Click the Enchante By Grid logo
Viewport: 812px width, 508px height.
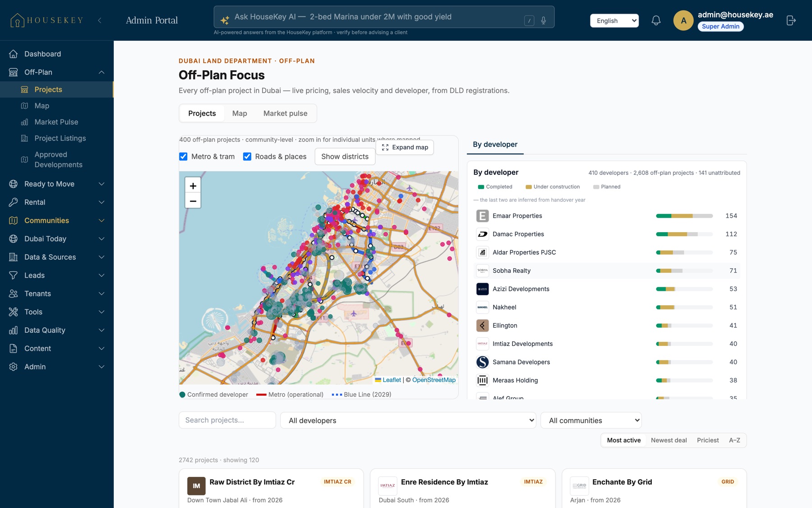pyautogui.click(x=579, y=486)
